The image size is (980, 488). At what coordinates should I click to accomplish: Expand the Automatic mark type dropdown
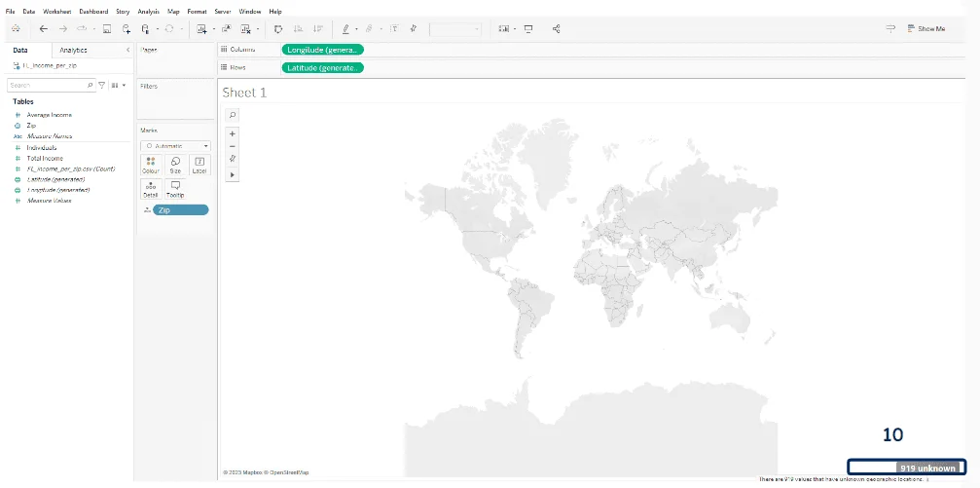click(175, 145)
